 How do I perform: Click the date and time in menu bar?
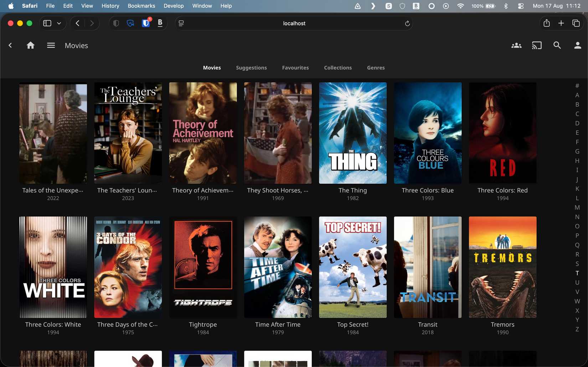pyautogui.click(x=557, y=6)
